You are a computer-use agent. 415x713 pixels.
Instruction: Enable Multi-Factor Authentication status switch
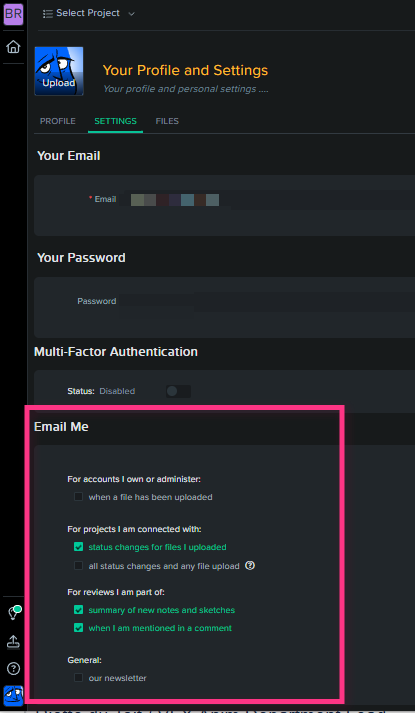tap(178, 391)
